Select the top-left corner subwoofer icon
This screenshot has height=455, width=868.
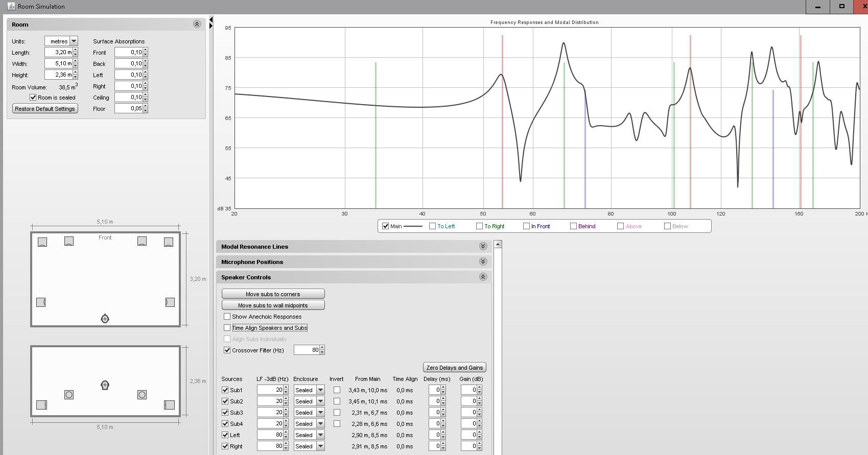tap(42, 242)
